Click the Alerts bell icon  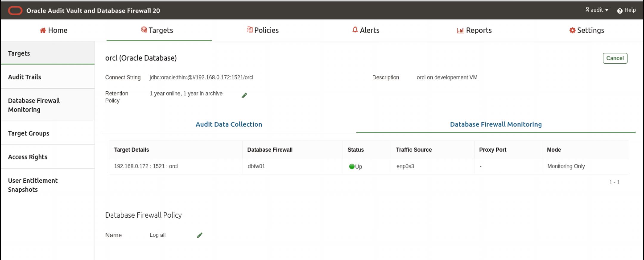point(355,30)
